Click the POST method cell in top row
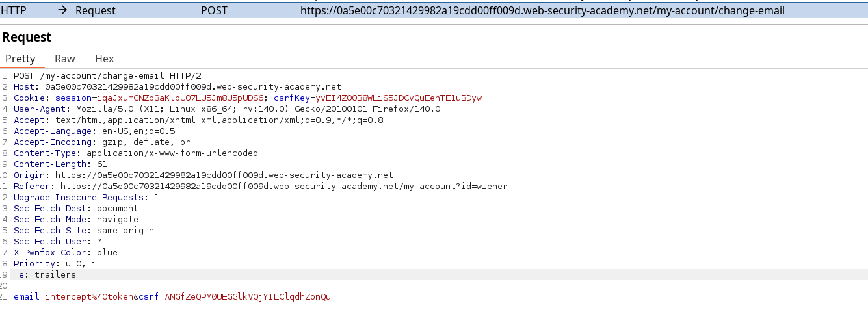This screenshot has width=868, height=325. [215, 10]
